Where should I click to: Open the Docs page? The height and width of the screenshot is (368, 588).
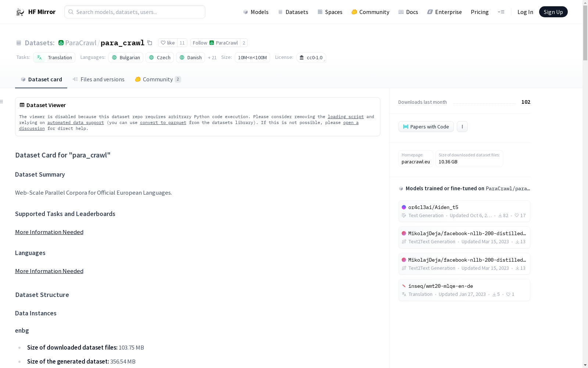coord(408,12)
